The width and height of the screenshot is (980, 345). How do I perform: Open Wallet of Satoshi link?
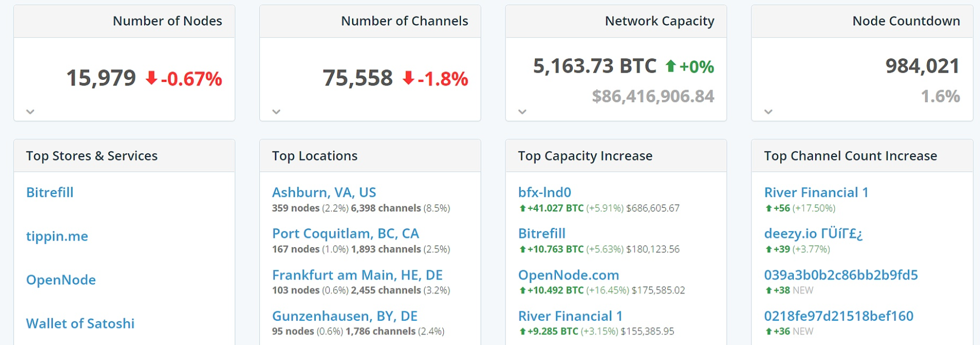tap(80, 323)
